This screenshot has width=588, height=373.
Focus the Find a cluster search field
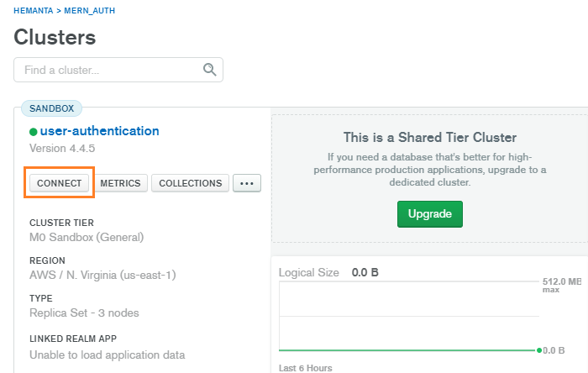[109, 70]
